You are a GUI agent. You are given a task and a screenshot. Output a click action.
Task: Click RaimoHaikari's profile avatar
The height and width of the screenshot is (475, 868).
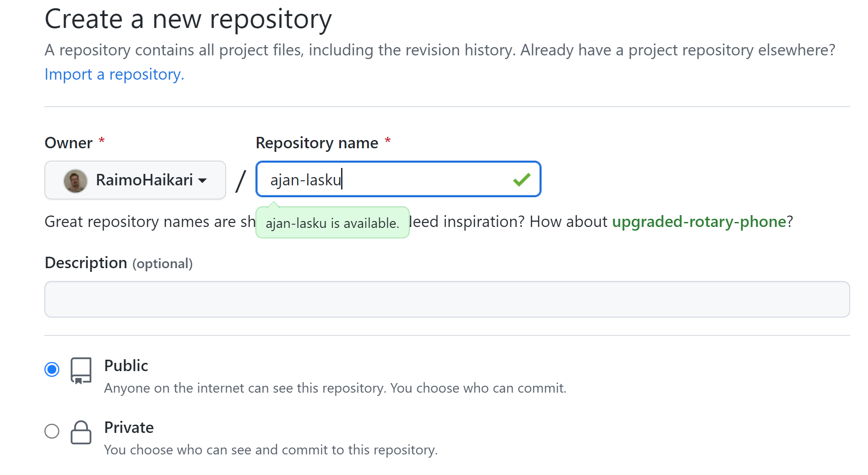point(76,180)
